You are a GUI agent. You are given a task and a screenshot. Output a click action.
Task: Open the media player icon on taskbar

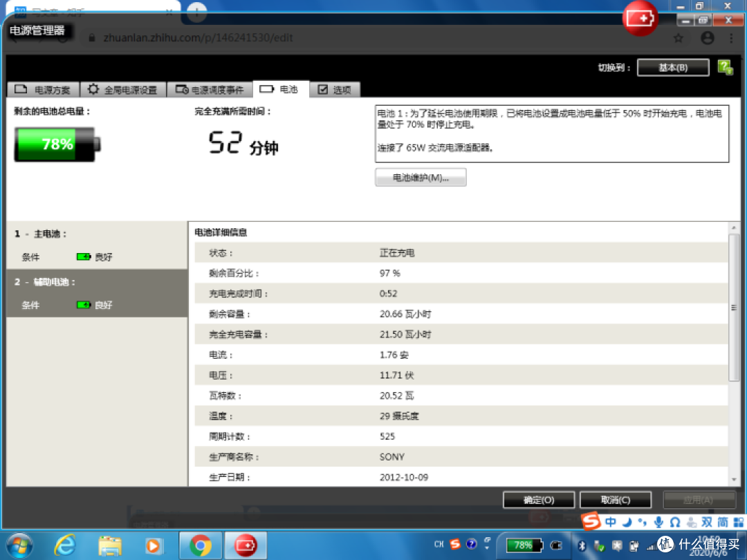click(x=154, y=545)
